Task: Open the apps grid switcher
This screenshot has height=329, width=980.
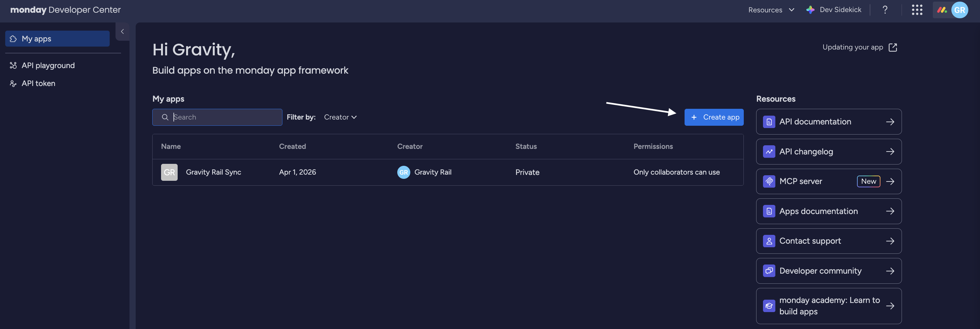Action: point(917,9)
